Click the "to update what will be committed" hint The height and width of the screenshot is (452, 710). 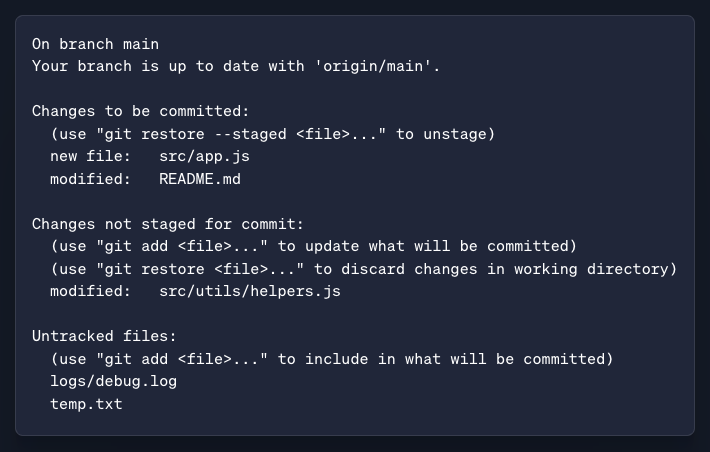click(440, 246)
